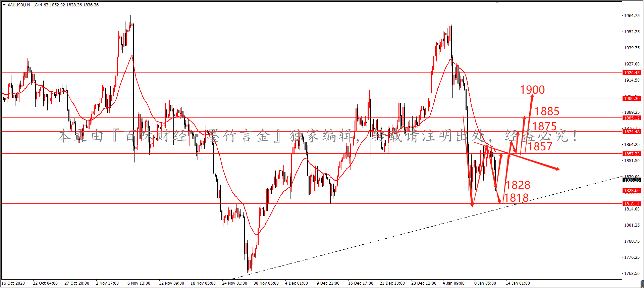Select the red 1874.48 level tag
The height and width of the screenshot is (288, 644).
click(632, 132)
